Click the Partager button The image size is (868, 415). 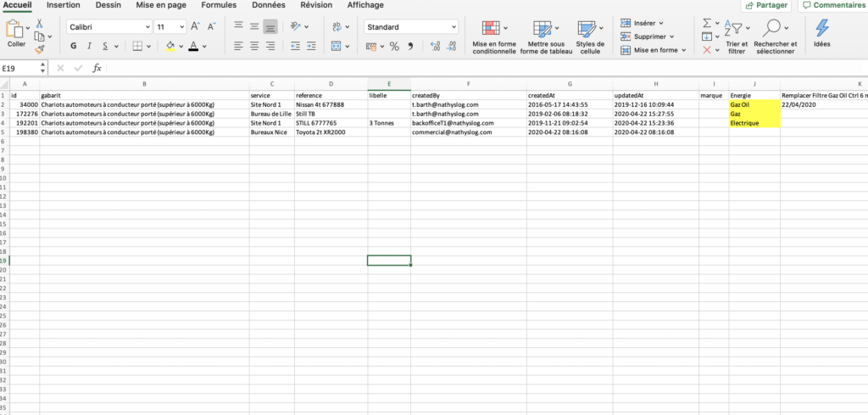pos(766,5)
